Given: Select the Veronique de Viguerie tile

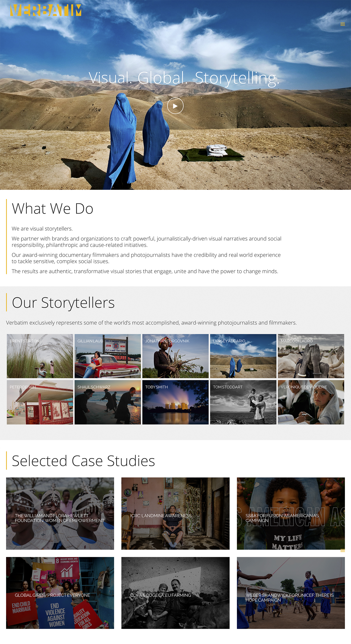Looking at the screenshot, I should point(311,402).
